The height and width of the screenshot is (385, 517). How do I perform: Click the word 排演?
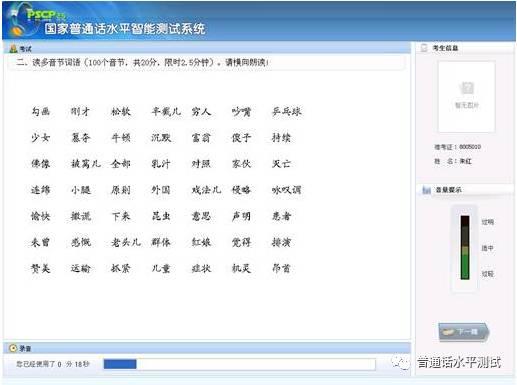coord(281,242)
